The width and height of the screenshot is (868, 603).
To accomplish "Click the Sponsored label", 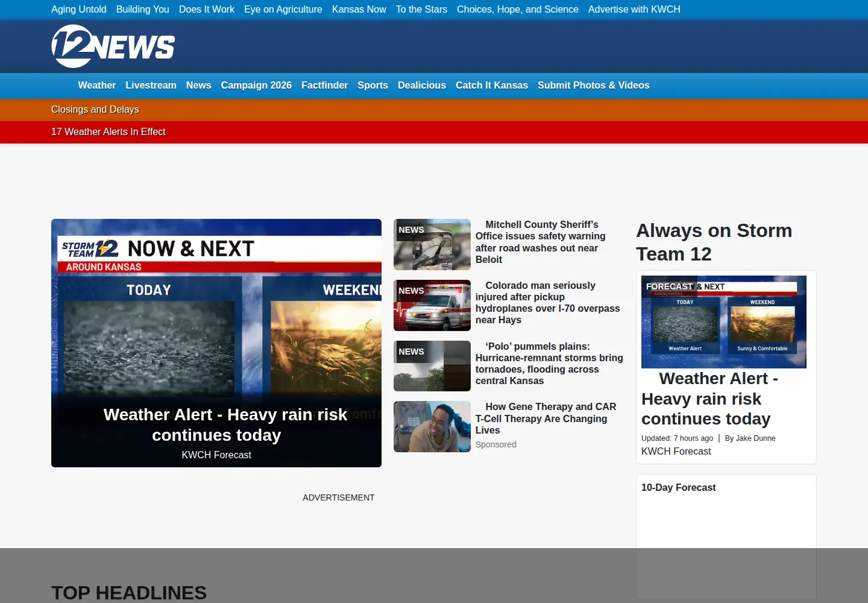I will pos(496,445).
